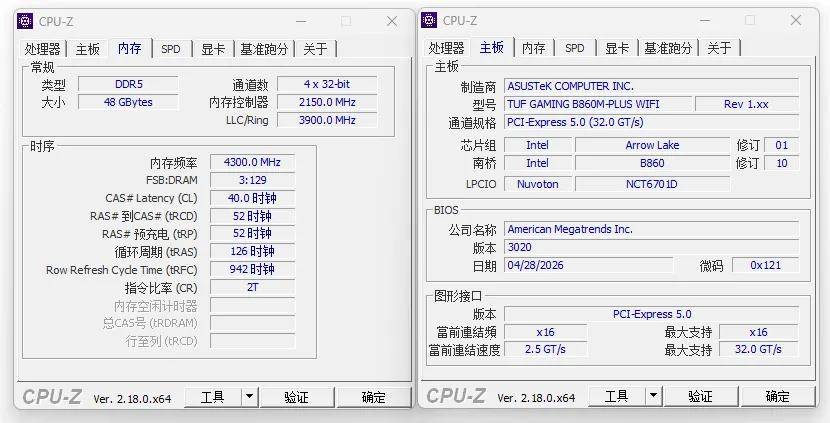Viewport: 830px width, 423px height.
Task: Select the 主板 tab in right window
Action: click(492, 47)
